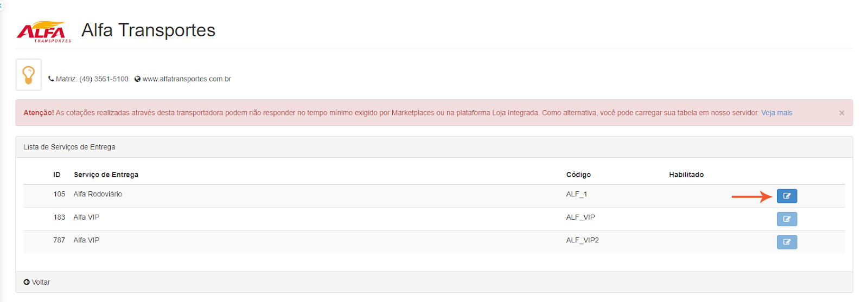Click the lightbulb tip icon
This screenshot has width=868, height=302.
(29, 75)
